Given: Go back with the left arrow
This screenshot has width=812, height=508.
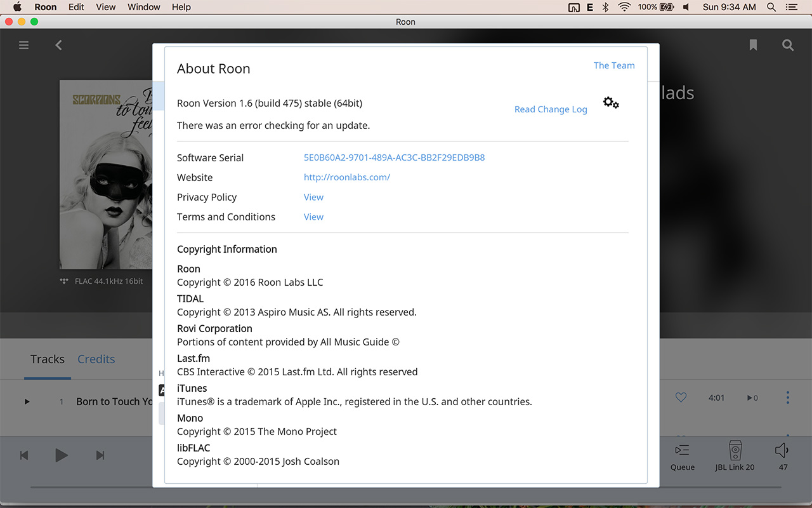Looking at the screenshot, I should 58,45.
